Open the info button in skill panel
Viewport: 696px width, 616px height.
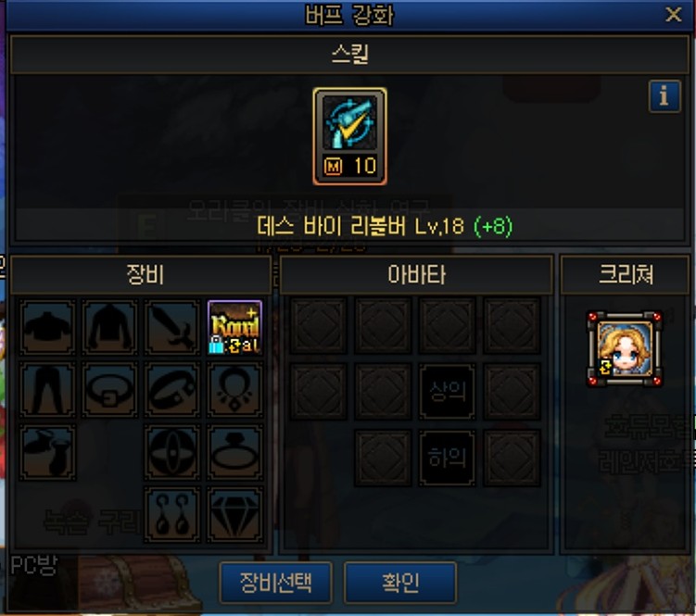tap(664, 95)
